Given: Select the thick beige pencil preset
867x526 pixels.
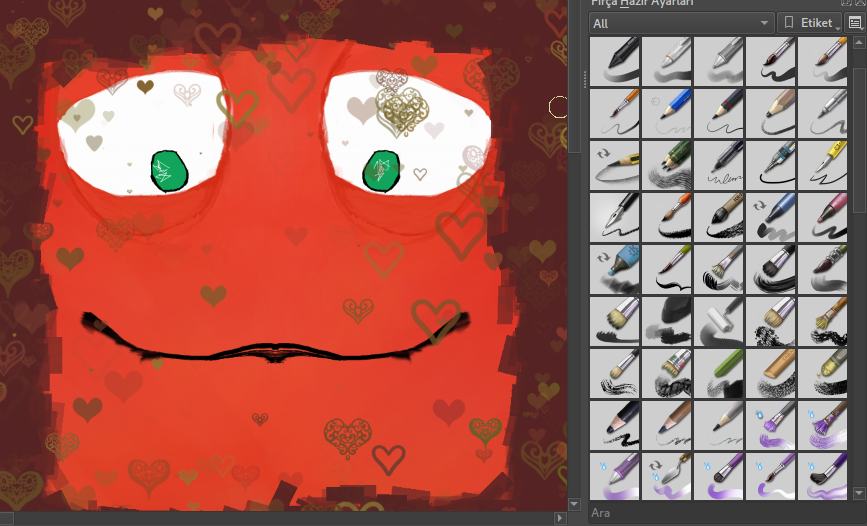Looking at the screenshot, I should tap(771, 113).
